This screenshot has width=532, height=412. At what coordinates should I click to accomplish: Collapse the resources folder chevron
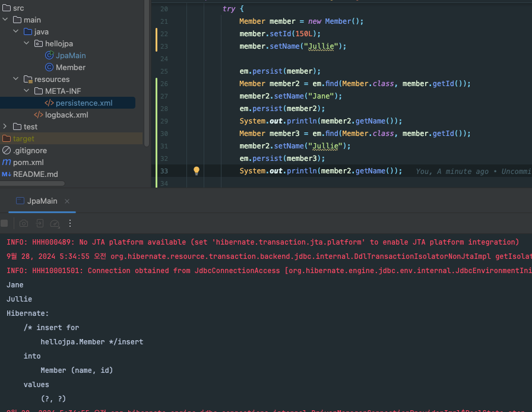(16, 79)
